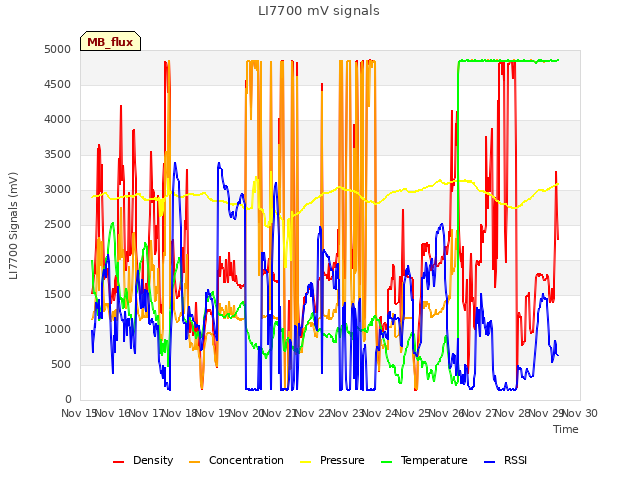The width and height of the screenshot is (640, 480).
Task: Click the 3500 y-axis tick label
Action: click(58, 155)
